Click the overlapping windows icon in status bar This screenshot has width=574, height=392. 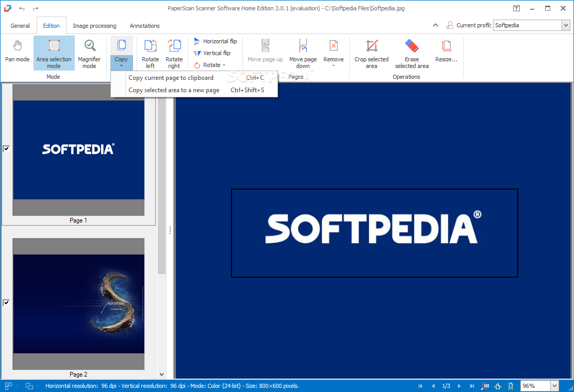click(x=29, y=386)
